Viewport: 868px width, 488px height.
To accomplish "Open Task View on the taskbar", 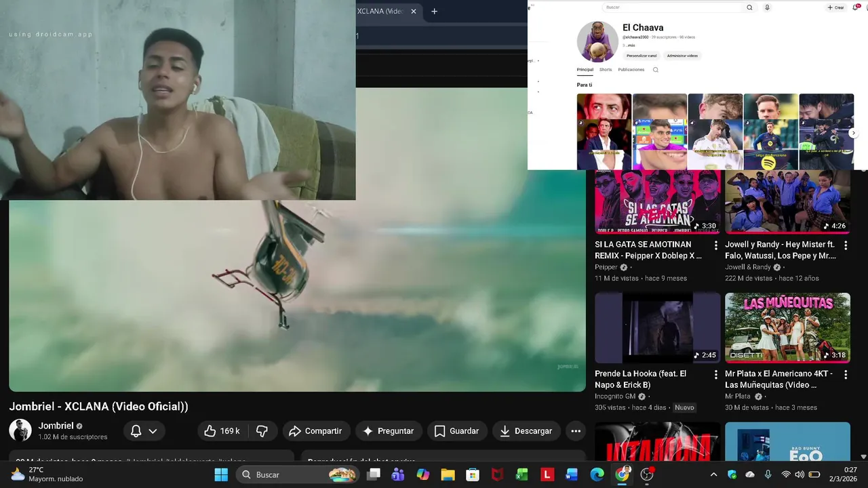I will pyautogui.click(x=373, y=474).
